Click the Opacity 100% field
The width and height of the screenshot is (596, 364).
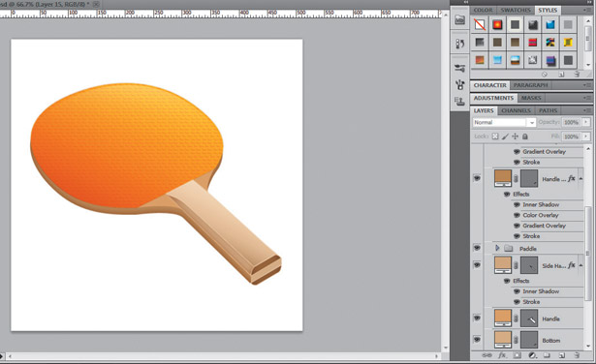(571, 122)
